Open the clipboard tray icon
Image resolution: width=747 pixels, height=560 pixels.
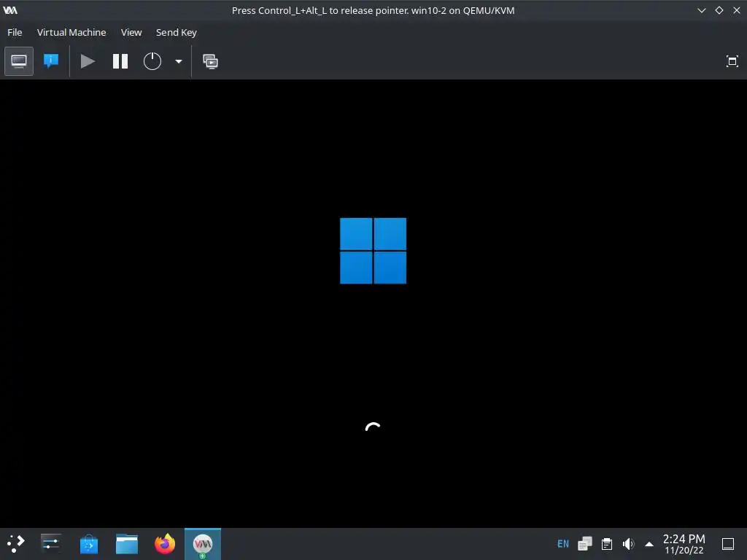[x=607, y=544]
